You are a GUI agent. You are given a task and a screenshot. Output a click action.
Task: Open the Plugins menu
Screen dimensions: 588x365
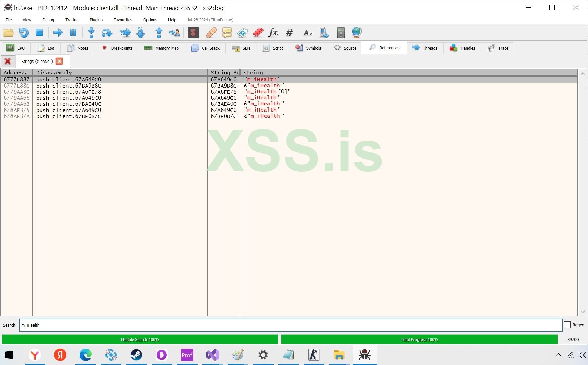point(96,20)
